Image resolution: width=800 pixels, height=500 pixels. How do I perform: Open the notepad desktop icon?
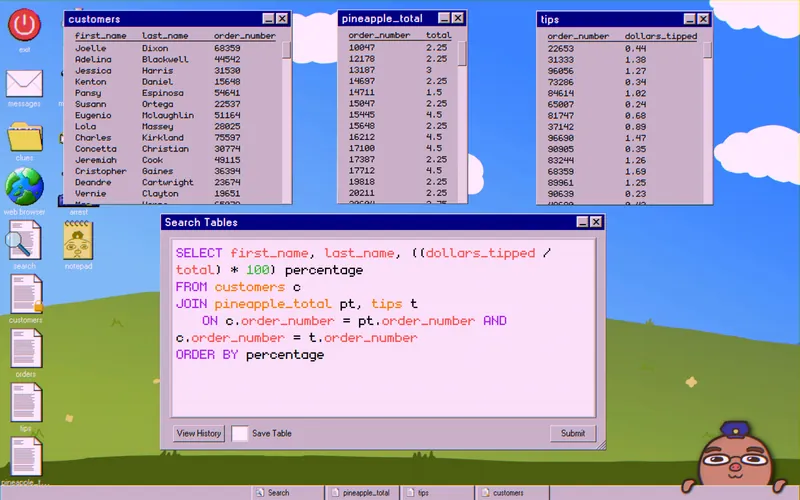point(78,240)
